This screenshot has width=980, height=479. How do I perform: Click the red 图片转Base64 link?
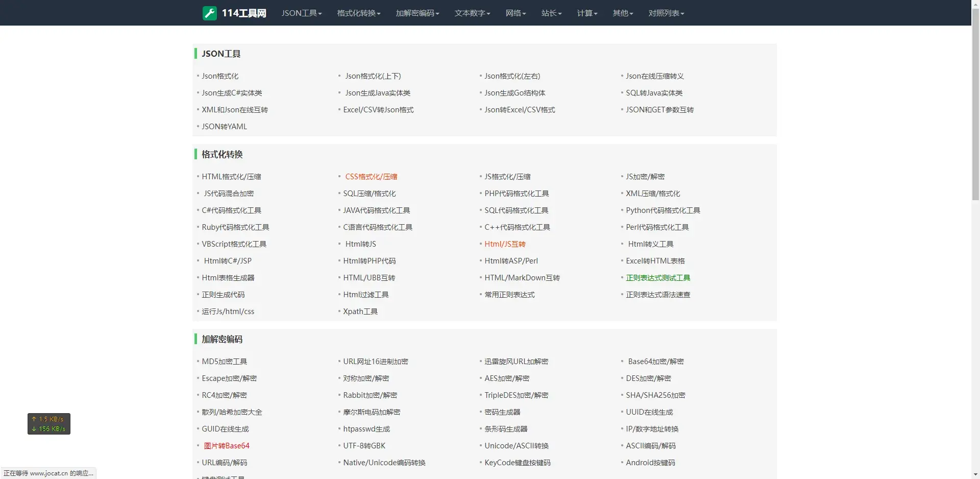click(x=227, y=446)
